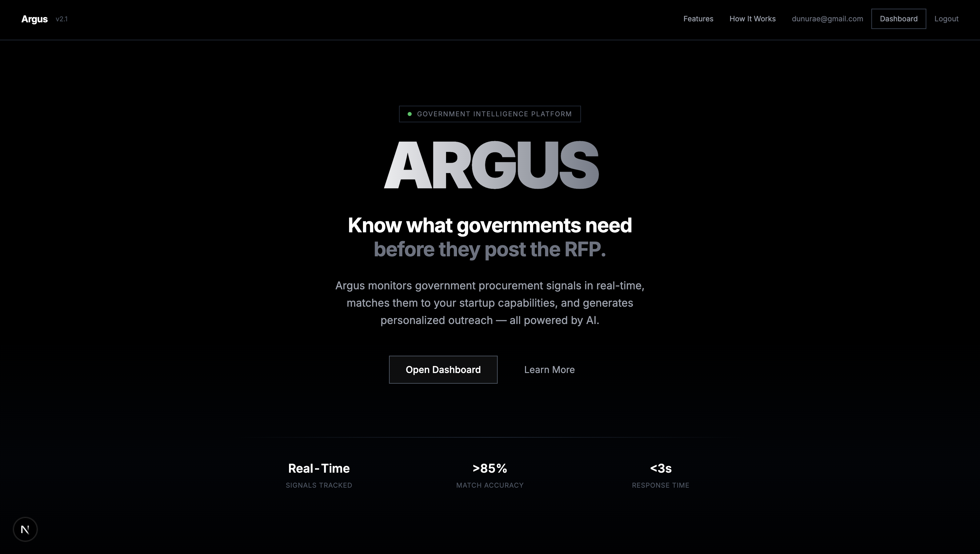980x554 pixels.
Task: Click the green status dot in badge
Action: coord(409,114)
